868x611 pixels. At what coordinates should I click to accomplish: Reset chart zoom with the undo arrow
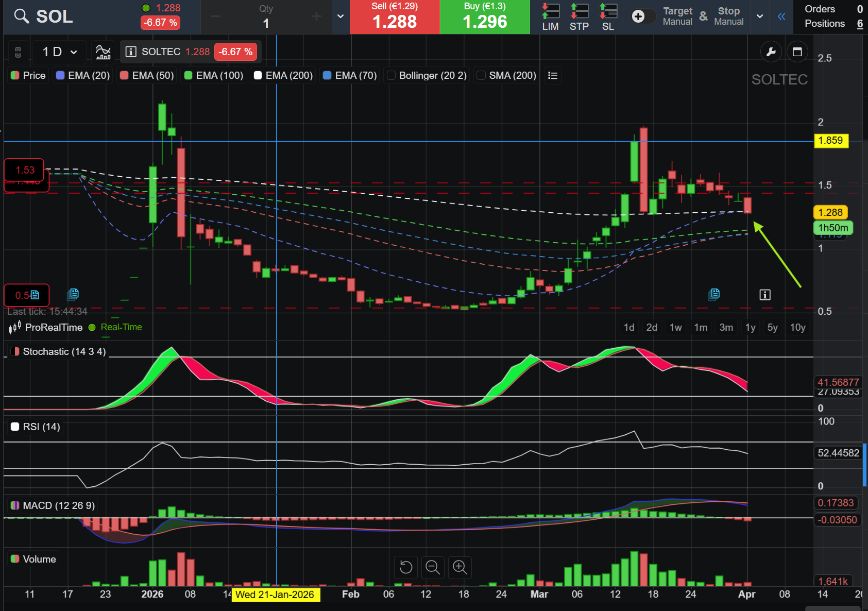406,567
